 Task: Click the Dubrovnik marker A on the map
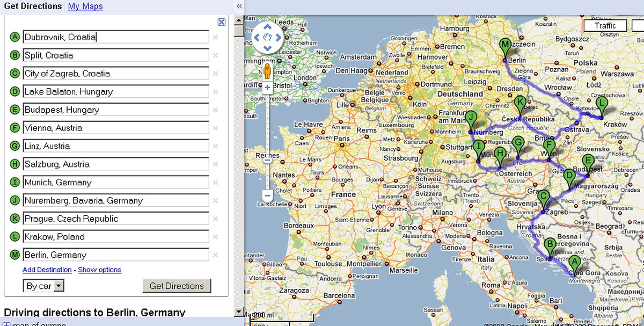(574, 264)
